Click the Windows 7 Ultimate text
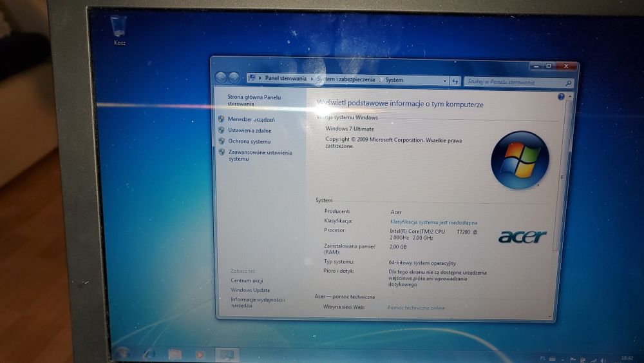Screen dimensions: 644x363 coord(350,129)
